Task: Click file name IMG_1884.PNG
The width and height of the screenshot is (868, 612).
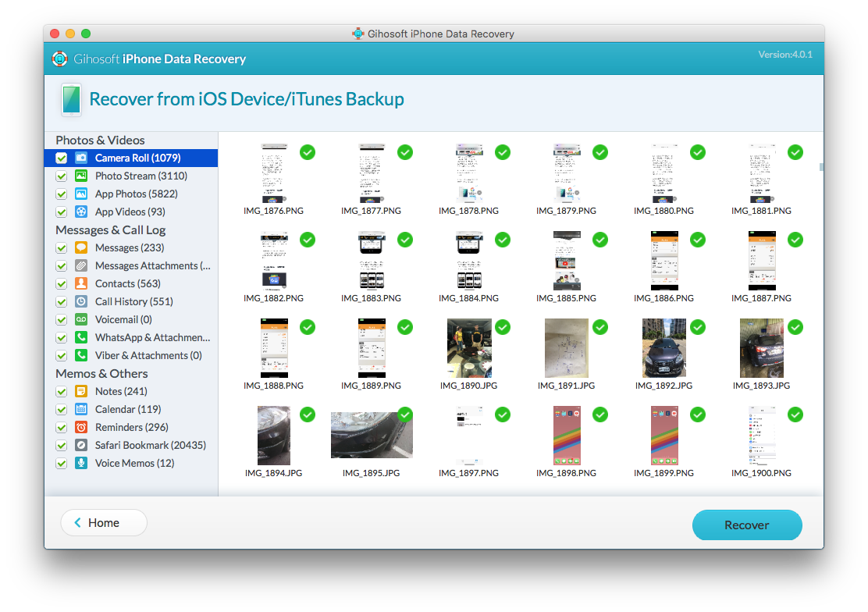Action: 468,298
